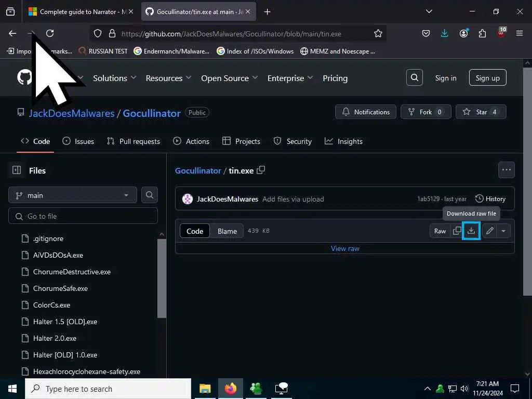The height and width of the screenshot is (399, 532).
Task: Open the Firefox extensions icon
Action: (x=482, y=33)
